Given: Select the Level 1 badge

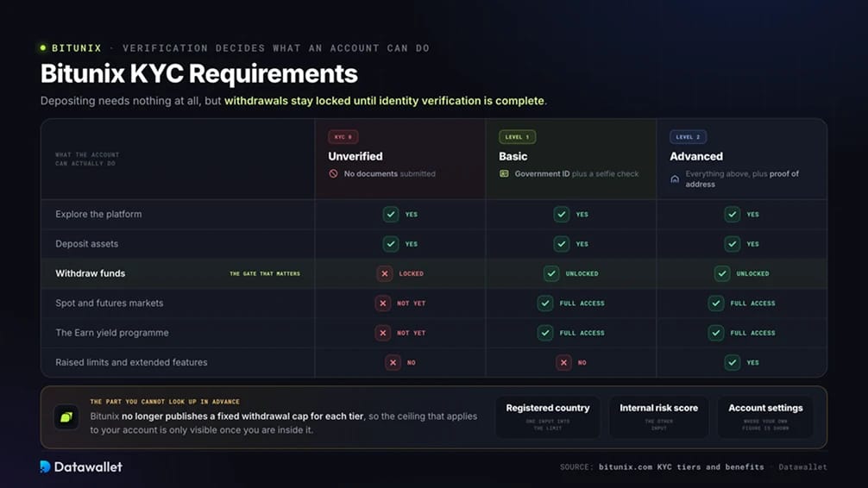Looking at the screenshot, I should (517, 137).
